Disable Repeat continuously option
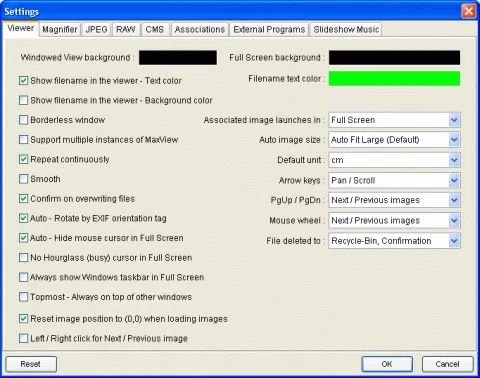This screenshot has width=480, height=378. click(x=23, y=159)
